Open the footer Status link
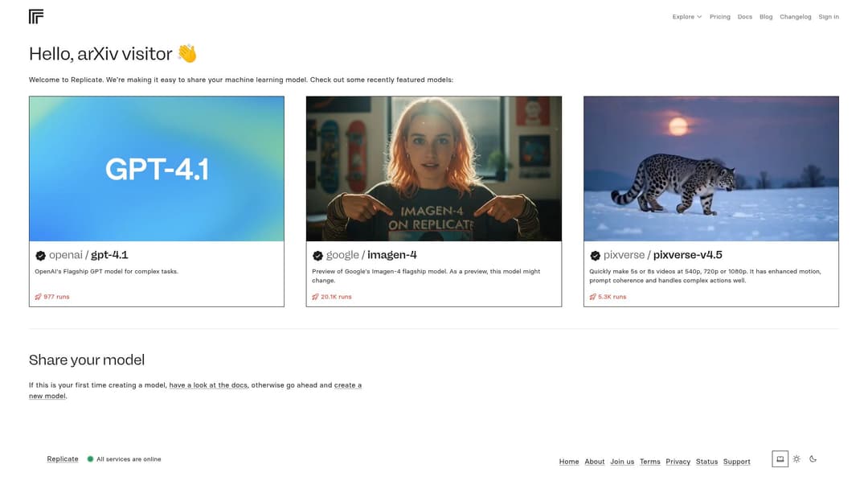 pyautogui.click(x=706, y=462)
